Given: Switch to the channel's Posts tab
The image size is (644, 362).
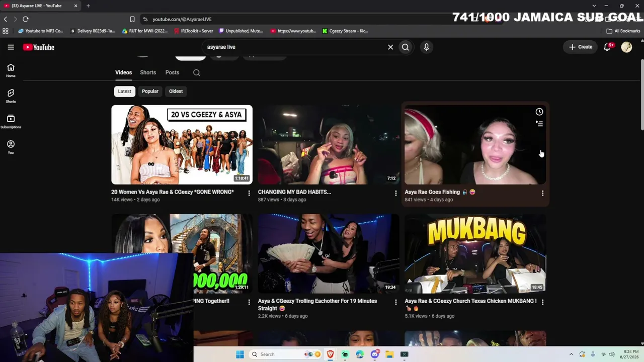Looking at the screenshot, I should point(172,72).
